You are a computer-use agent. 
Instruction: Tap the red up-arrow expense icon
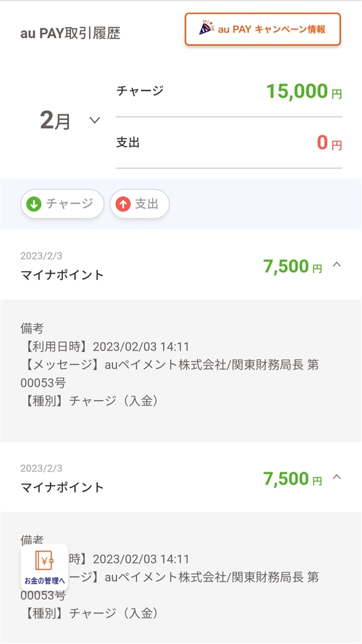pyautogui.click(x=123, y=204)
